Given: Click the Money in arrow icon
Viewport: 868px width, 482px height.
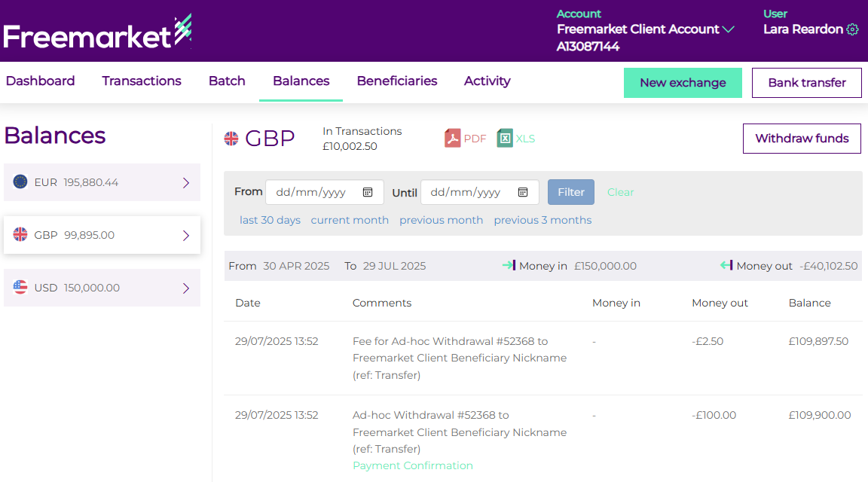Looking at the screenshot, I should 509,265.
